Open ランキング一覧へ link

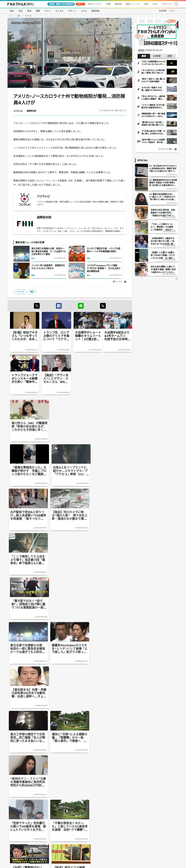click(x=165, y=149)
